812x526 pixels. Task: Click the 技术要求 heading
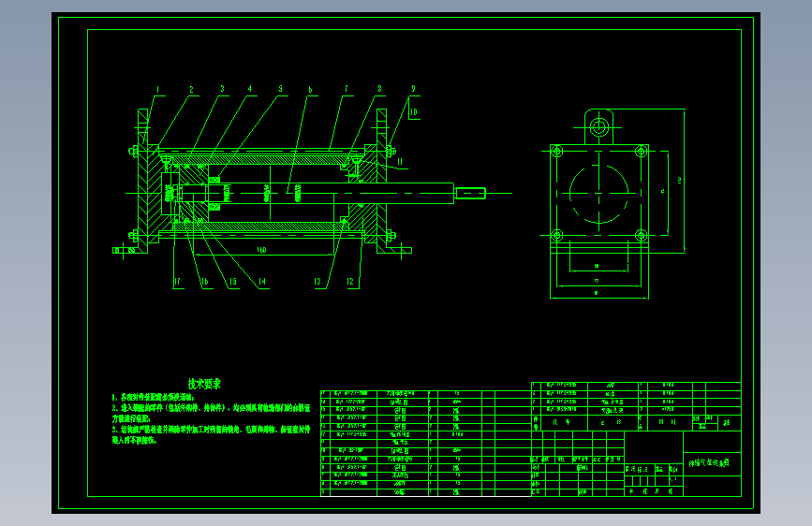pyautogui.click(x=204, y=384)
